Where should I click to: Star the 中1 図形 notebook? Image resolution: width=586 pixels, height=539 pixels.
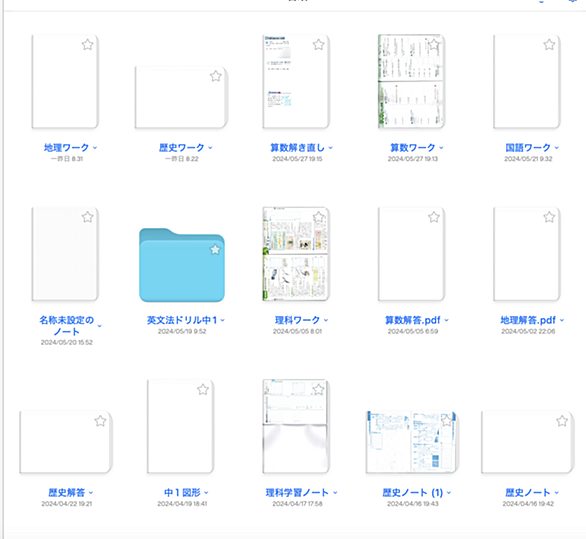click(x=203, y=390)
